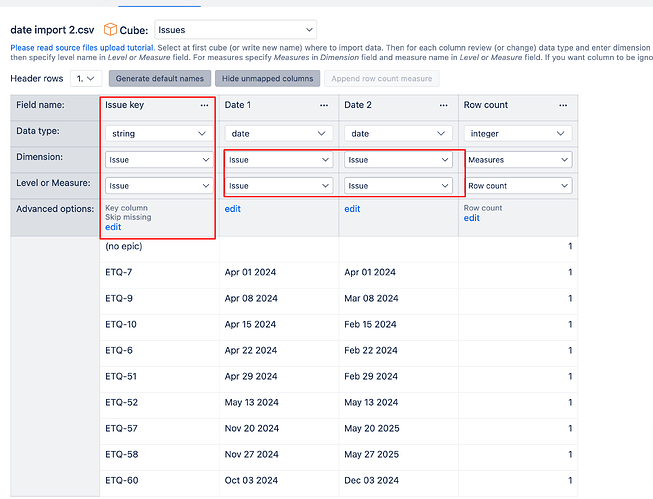This screenshot has height=499, width=653.
Task: Click the orange cube icon
Action: click(110, 30)
